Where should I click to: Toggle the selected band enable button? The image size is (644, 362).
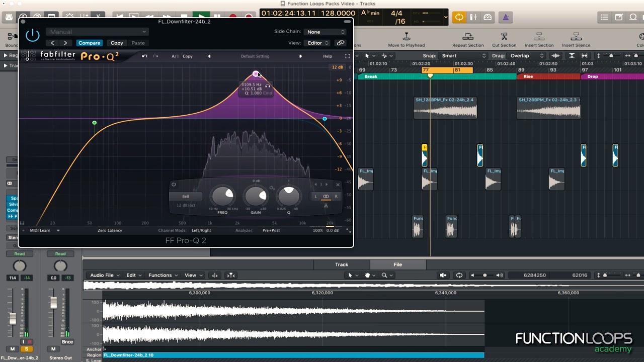[174, 185]
